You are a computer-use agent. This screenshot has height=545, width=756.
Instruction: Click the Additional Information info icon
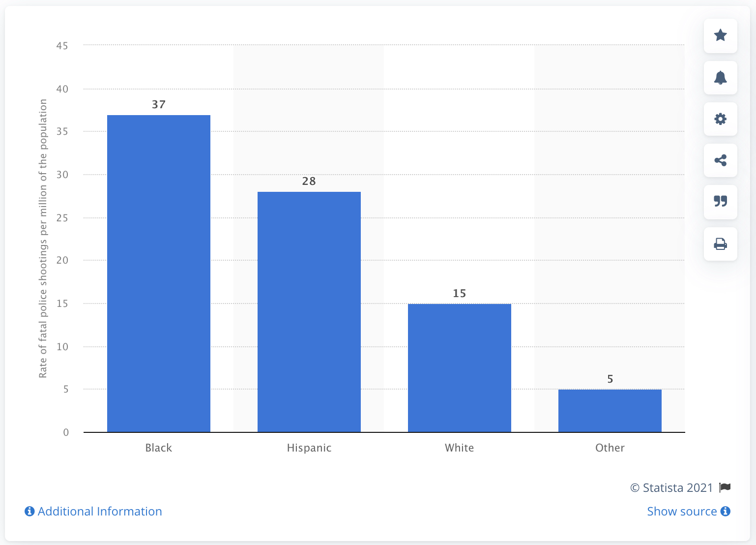(29, 512)
